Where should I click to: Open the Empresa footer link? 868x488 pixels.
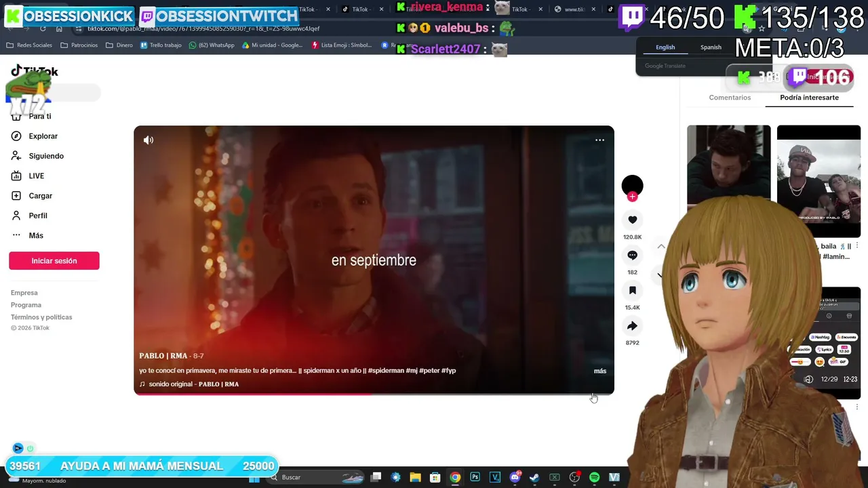click(x=24, y=293)
